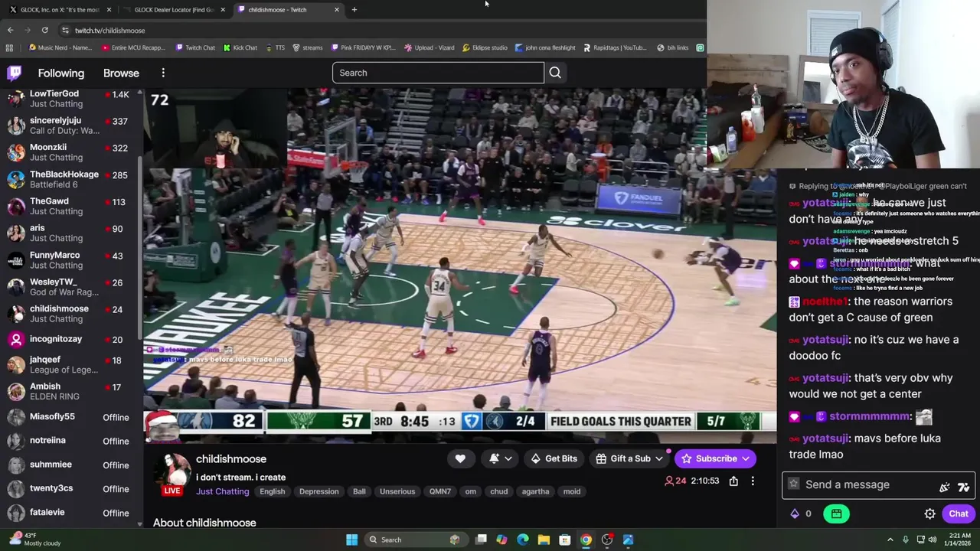
Task: Open Entire MCU Recap bookmark
Action: click(133, 47)
